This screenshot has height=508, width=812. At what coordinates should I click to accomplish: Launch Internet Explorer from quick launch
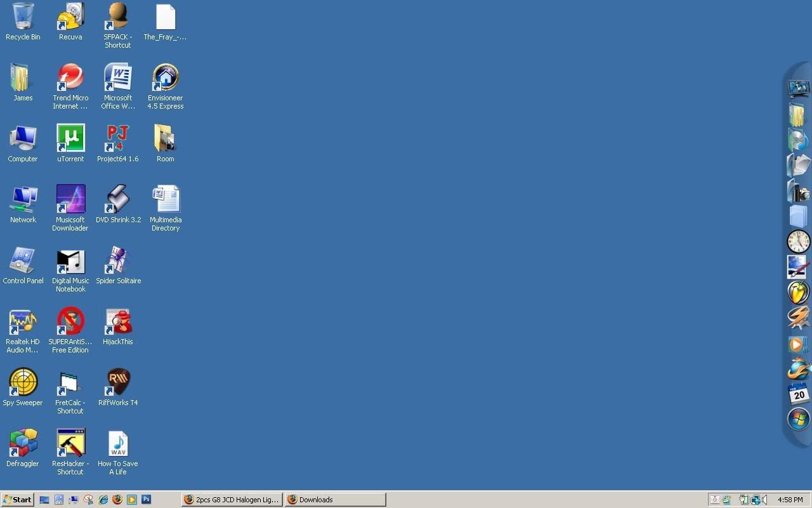[103, 500]
